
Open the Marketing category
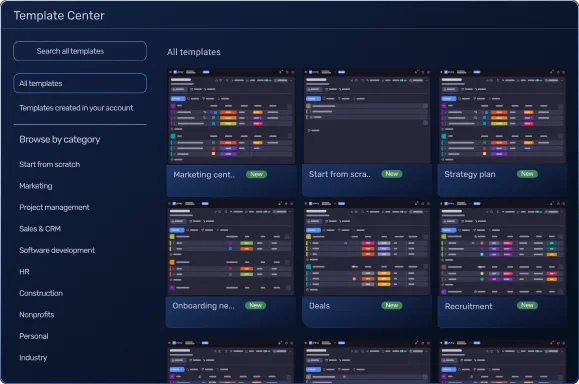coord(36,186)
